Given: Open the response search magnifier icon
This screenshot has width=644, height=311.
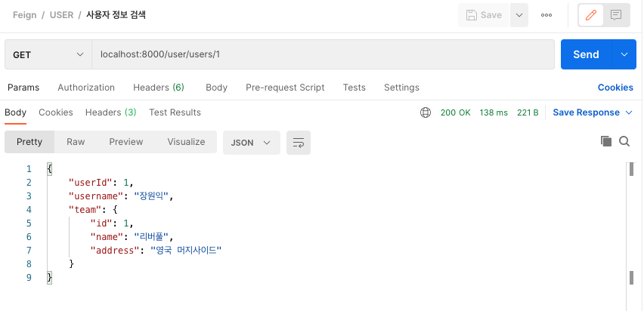Looking at the screenshot, I should (x=624, y=142).
